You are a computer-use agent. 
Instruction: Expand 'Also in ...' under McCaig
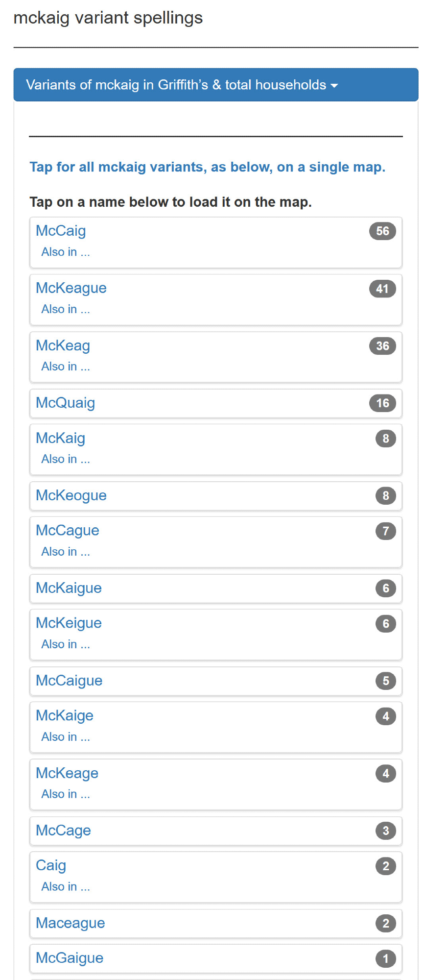click(66, 252)
